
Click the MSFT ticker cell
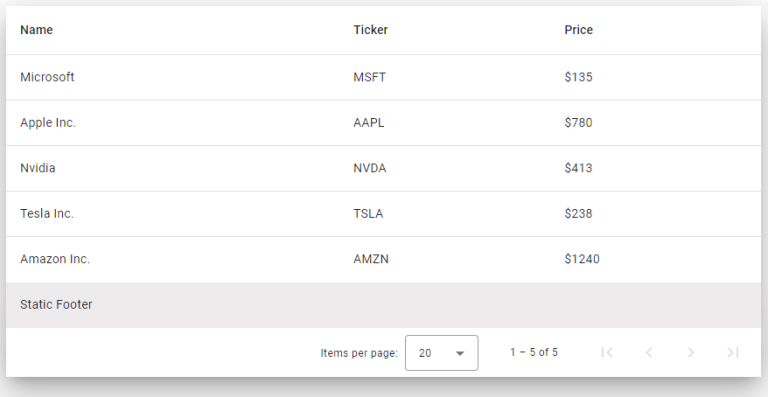370,77
